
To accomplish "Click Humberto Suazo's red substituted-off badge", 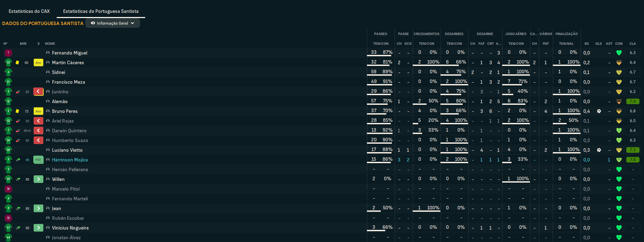I will 38,140.
